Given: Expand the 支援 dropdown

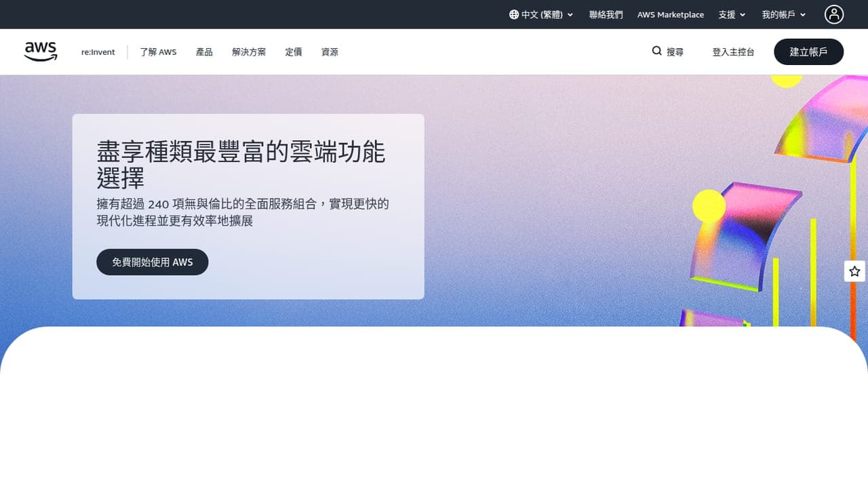Looking at the screenshot, I should pyautogui.click(x=732, y=14).
